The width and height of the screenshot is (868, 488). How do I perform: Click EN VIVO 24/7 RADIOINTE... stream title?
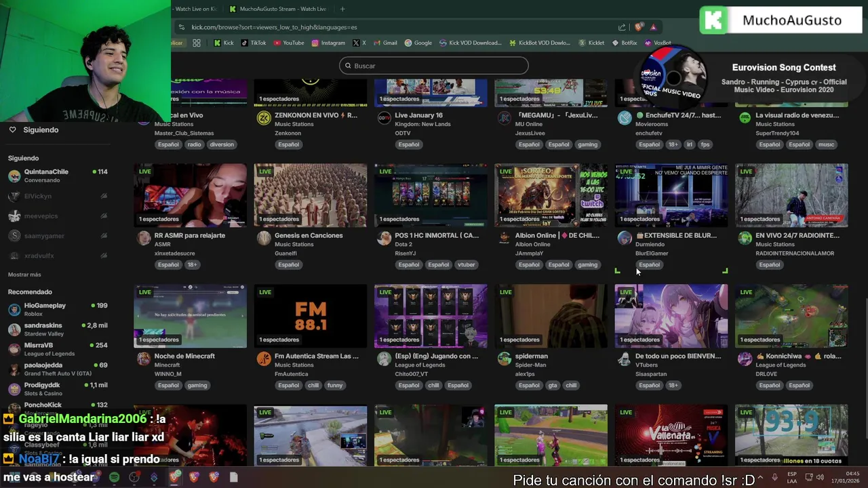pyautogui.click(x=797, y=235)
